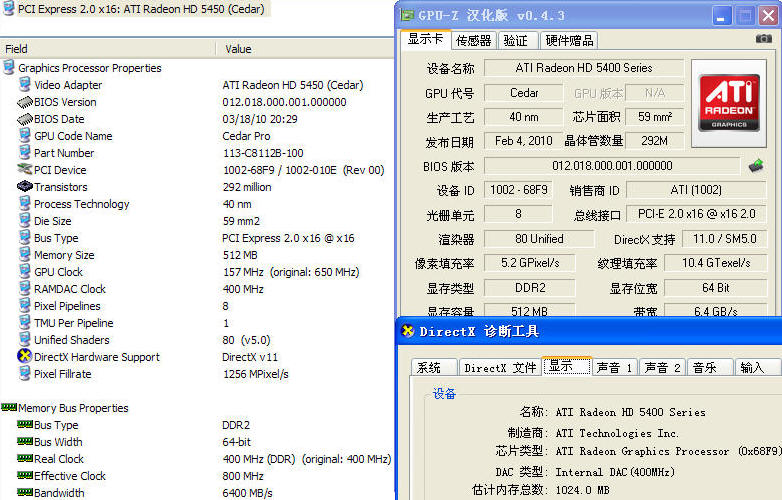The image size is (782, 500).
Task: Click the Pixel Pipelines row icon
Action: pos(24,305)
